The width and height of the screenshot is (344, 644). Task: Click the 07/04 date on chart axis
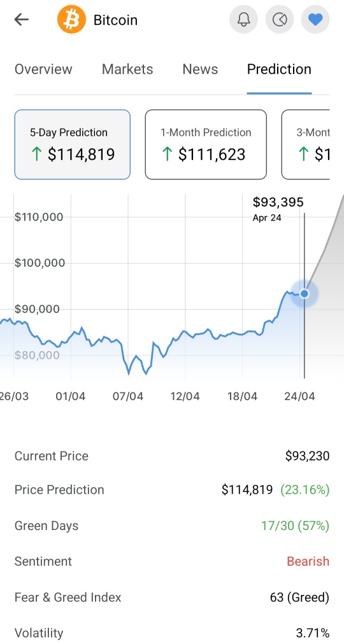pos(128,396)
